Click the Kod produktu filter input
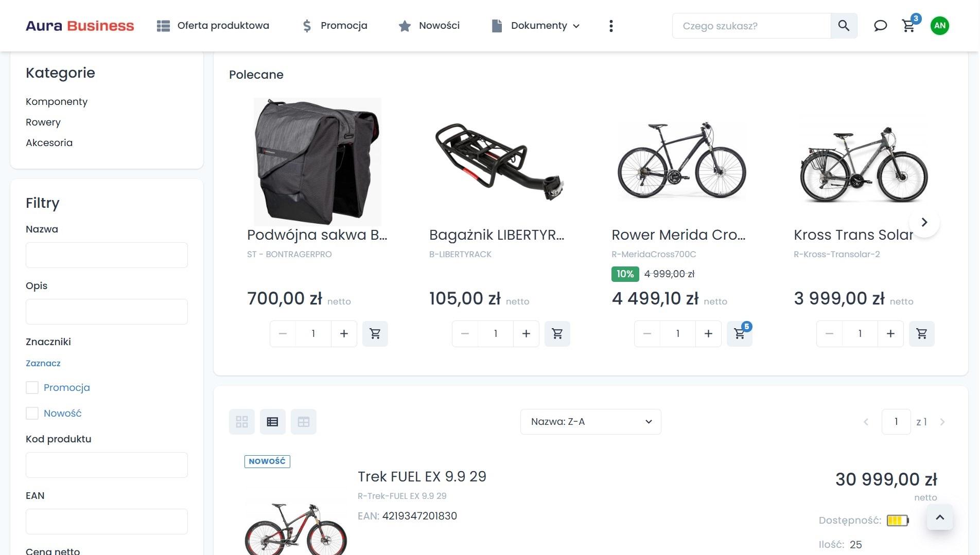 click(107, 465)
